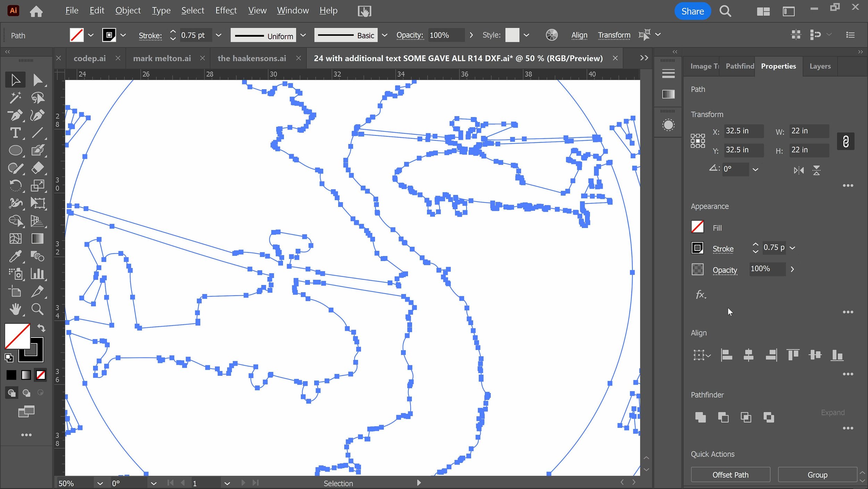
Task: Open the stroke color dropdown arrow
Action: (x=123, y=35)
